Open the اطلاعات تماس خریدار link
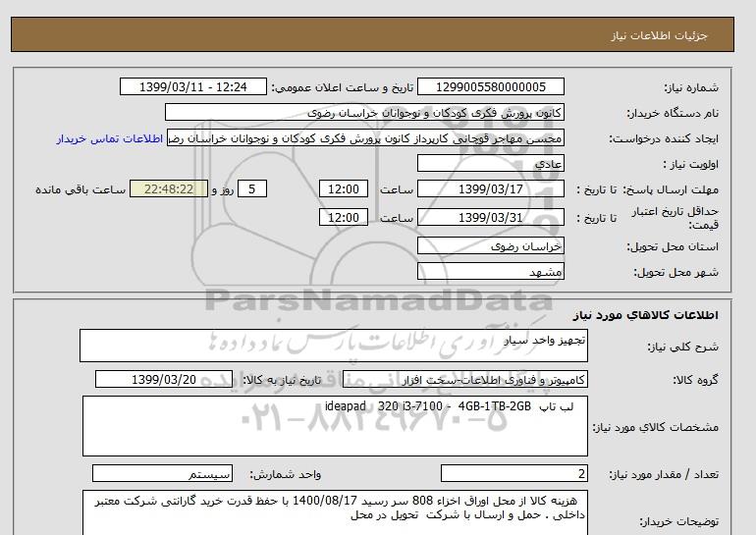 click(x=109, y=138)
